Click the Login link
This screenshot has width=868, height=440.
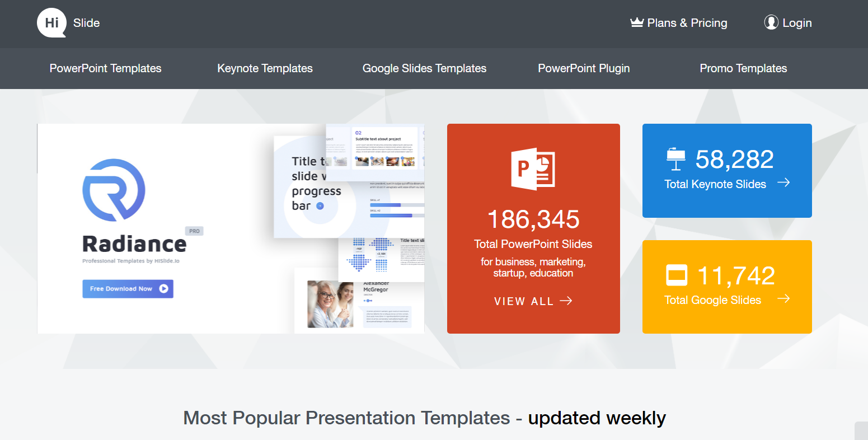point(788,23)
